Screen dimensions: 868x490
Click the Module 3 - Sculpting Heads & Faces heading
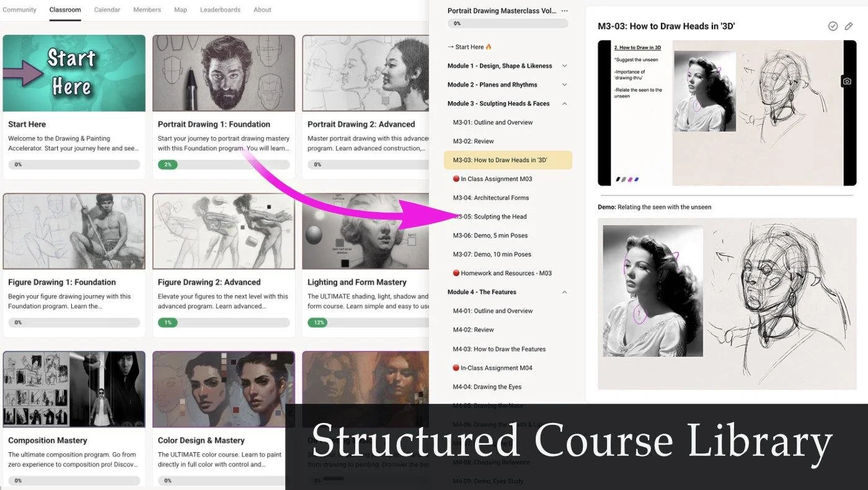(x=498, y=104)
